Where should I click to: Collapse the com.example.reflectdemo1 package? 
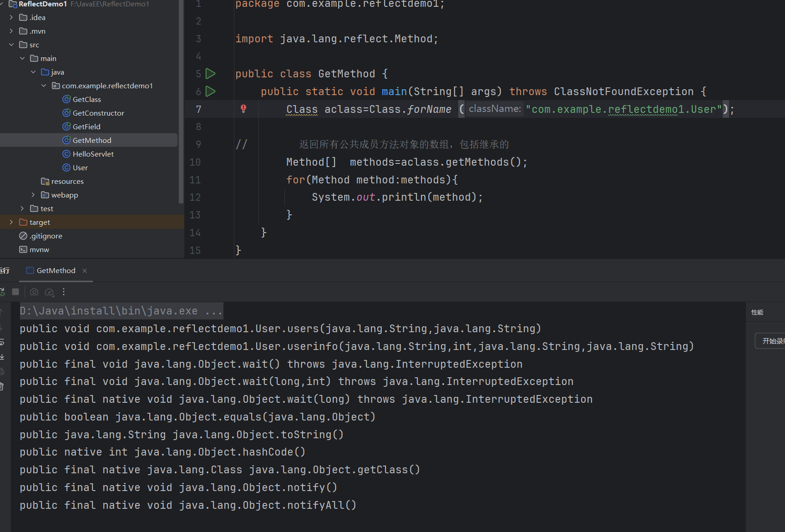tap(44, 86)
